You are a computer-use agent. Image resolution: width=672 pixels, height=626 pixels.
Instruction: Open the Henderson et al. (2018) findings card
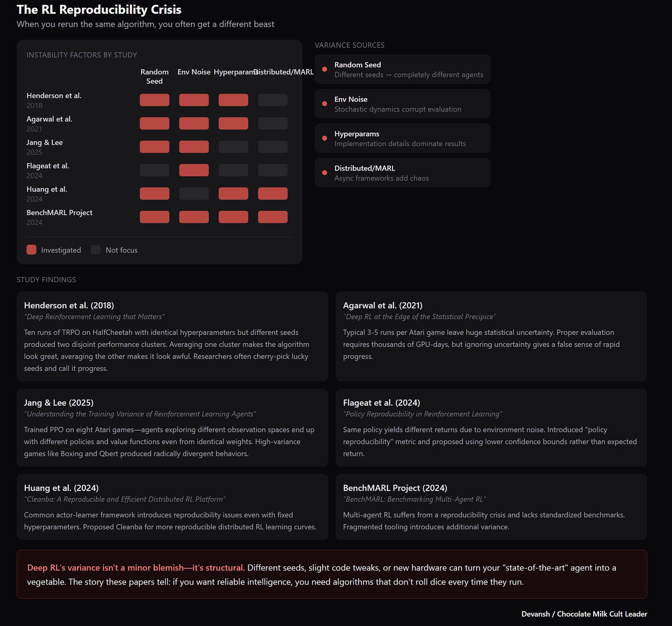(172, 336)
